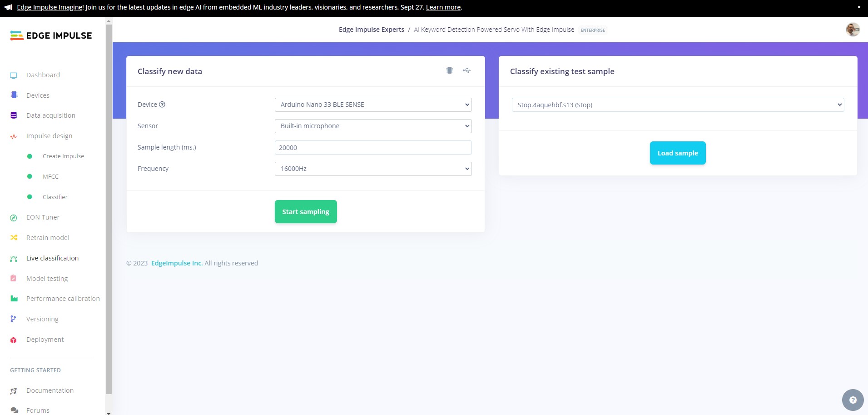Image resolution: width=868 pixels, height=415 pixels.
Task: Click the Edge Impulse Experts breadcrumb
Action: click(x=372, y=30)
